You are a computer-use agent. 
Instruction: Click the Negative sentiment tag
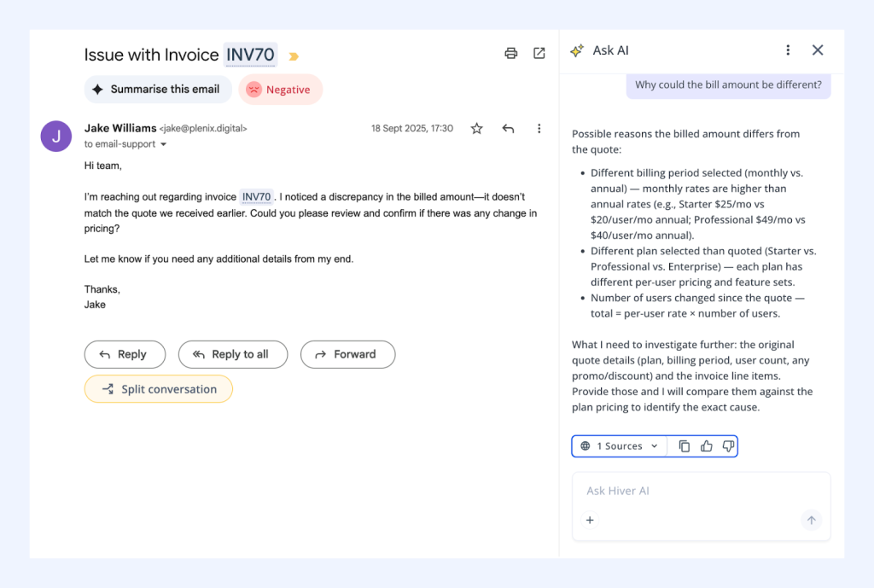[x=280, y=89]
